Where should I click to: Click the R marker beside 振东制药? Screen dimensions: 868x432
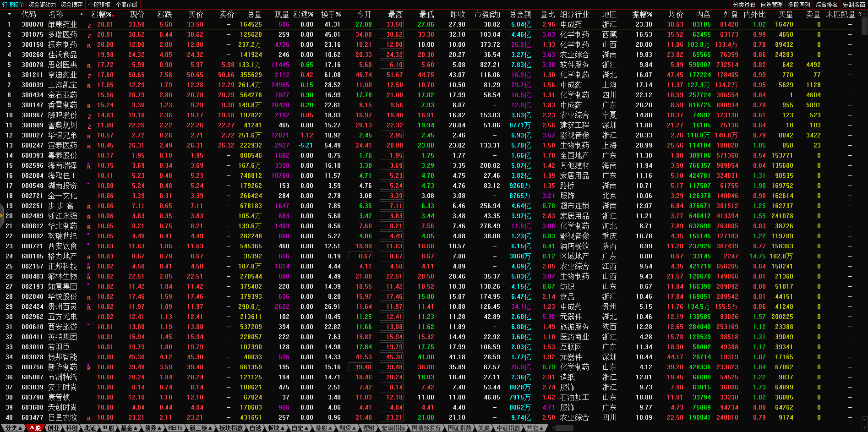coord(89,45)
